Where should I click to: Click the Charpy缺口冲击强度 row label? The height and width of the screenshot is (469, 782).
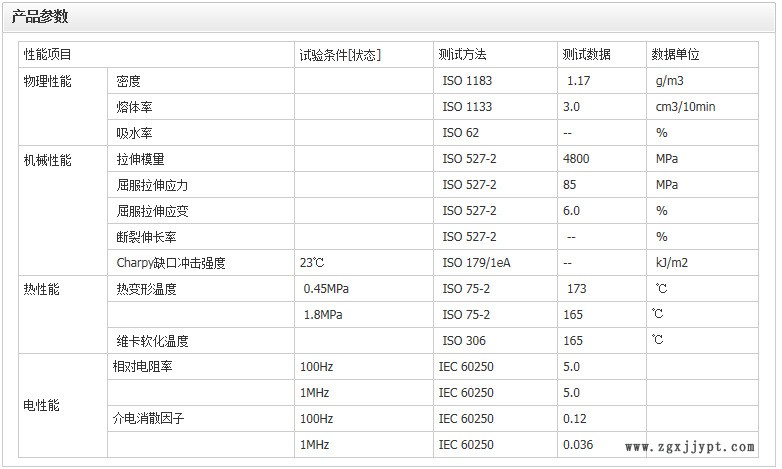171,263
